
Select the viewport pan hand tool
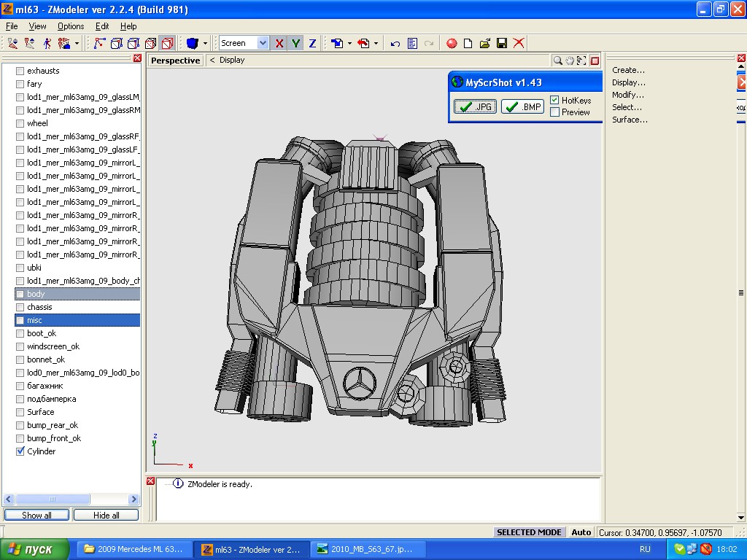coord(570,61)
